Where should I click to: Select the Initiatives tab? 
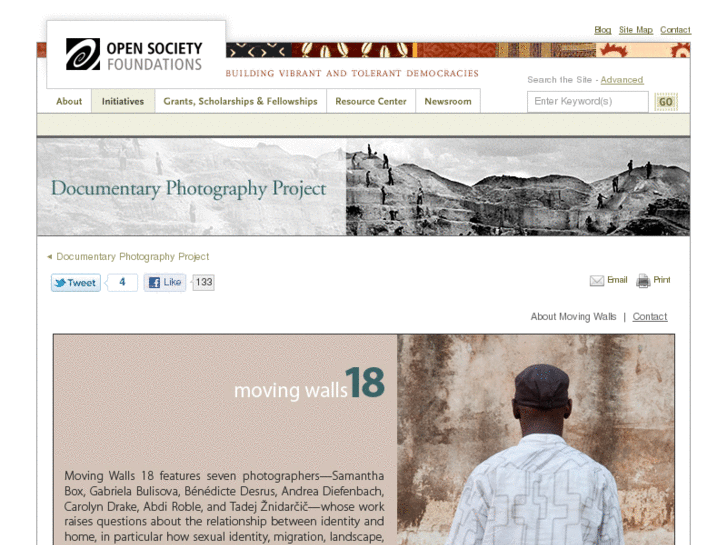pos(123,101)
